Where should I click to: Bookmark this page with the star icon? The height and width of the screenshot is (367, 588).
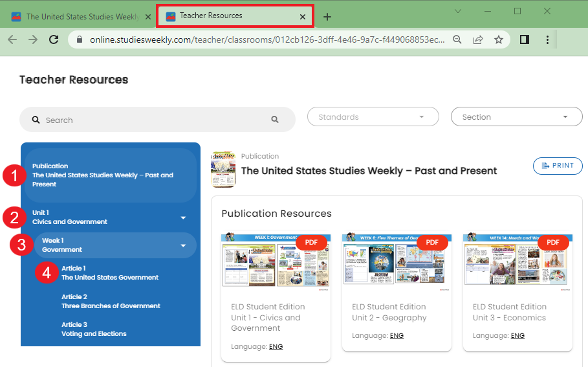pyautogui.click(x=498, y=39)
